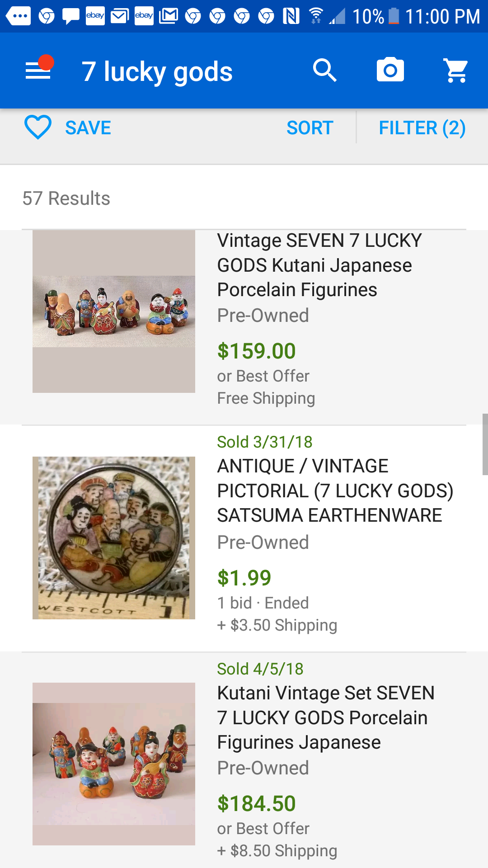The width and height of the screenshot is (488, 868).
Task: Tap the Wi-Fi status icon
Action: click(x=316, y=16)
